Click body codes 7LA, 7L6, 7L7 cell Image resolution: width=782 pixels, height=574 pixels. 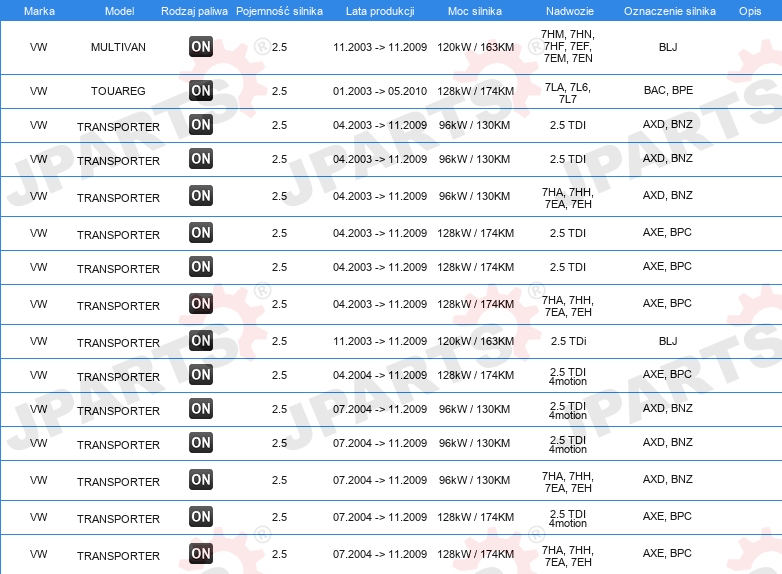[x=568, y=93]
